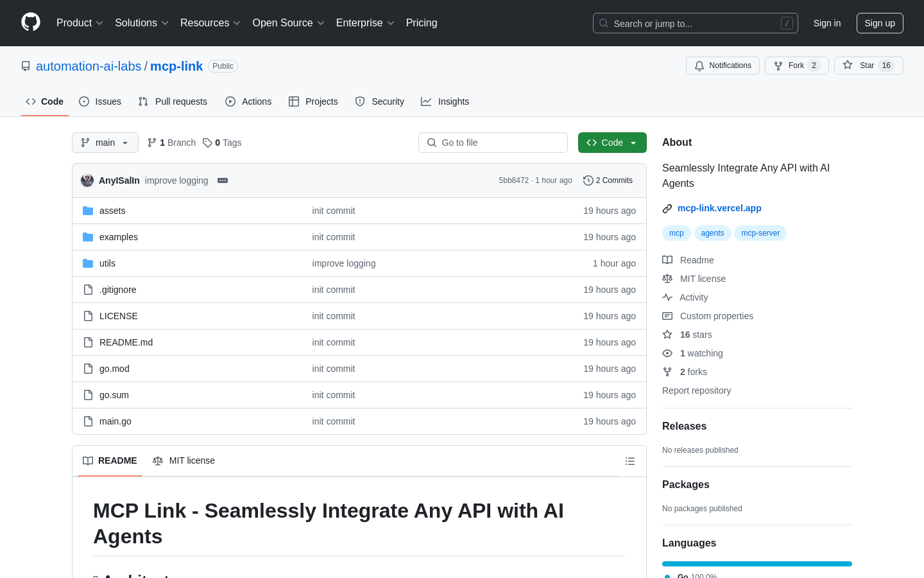This screenshot has width=924, height=578.
Task: Star the mcp-link repository
Action: coord(869,66)
